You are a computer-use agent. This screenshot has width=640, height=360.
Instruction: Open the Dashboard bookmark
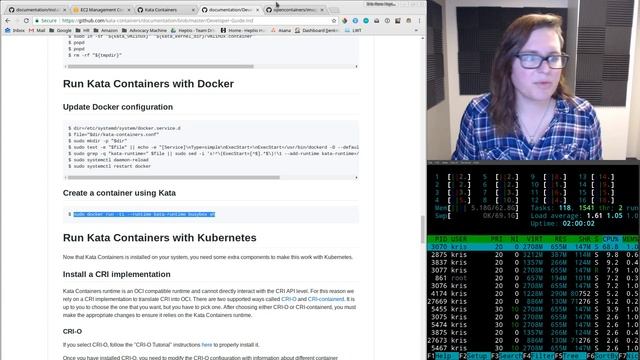pos(317,30)
